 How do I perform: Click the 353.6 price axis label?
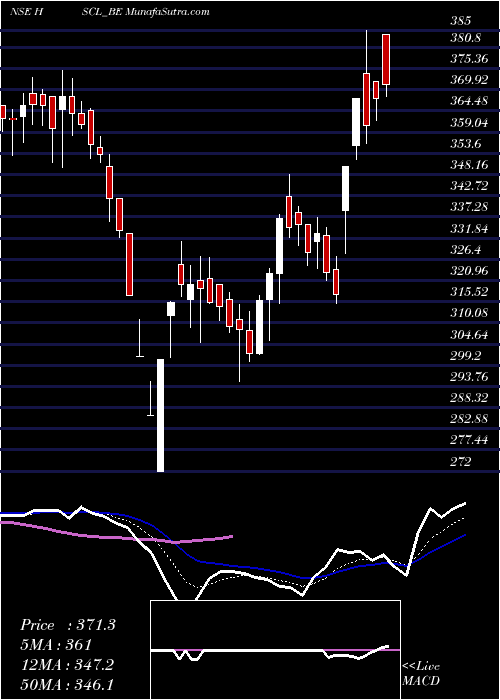(x=466, y=143)
